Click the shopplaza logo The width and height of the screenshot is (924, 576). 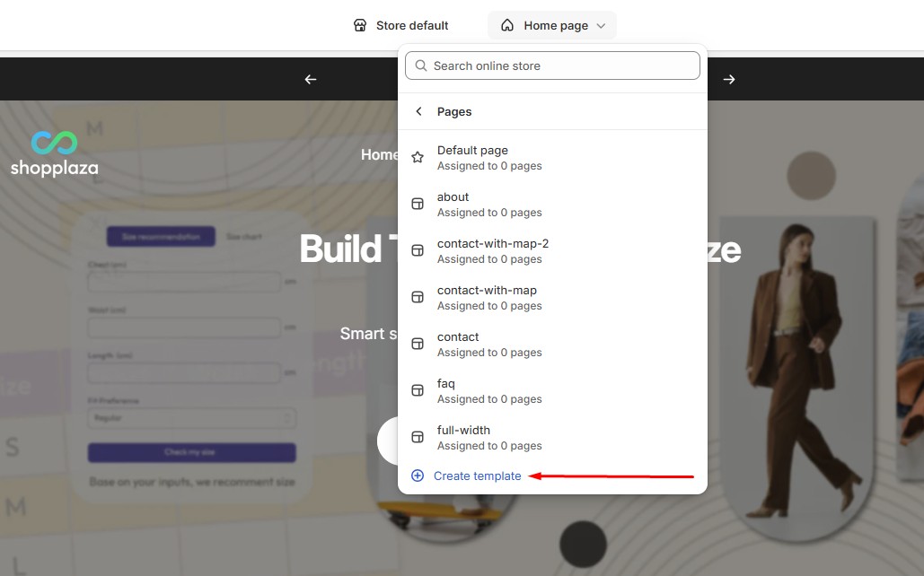coord(55,154)
